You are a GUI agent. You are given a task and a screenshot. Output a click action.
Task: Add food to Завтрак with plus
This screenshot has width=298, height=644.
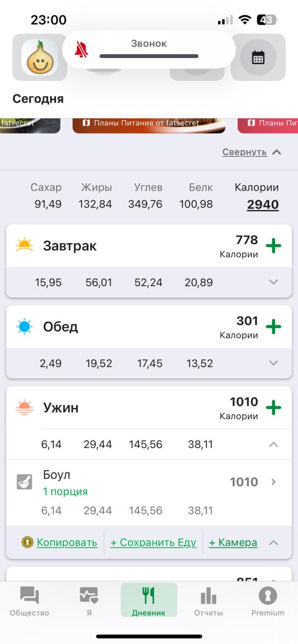pos(273,246)
